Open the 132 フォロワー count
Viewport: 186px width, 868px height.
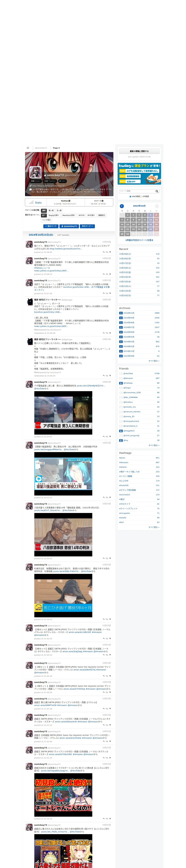pos(50,181)
